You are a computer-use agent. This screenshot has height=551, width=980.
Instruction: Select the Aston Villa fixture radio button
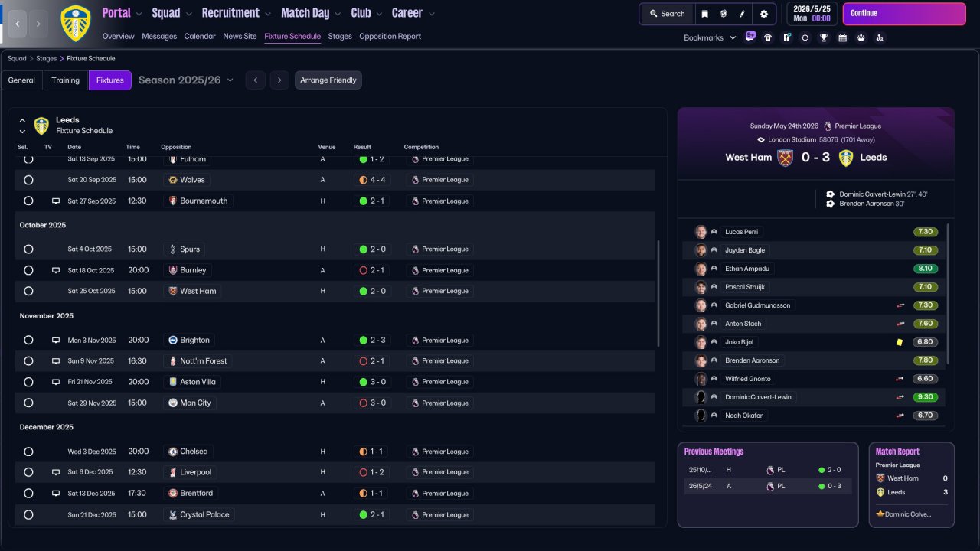coord(28,382)
